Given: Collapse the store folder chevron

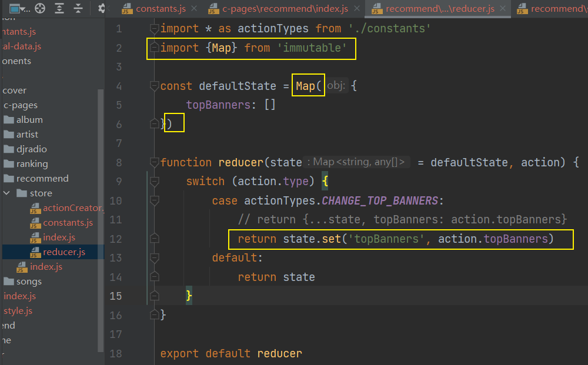Looking at the screenshot, I should tap(6, 193).
